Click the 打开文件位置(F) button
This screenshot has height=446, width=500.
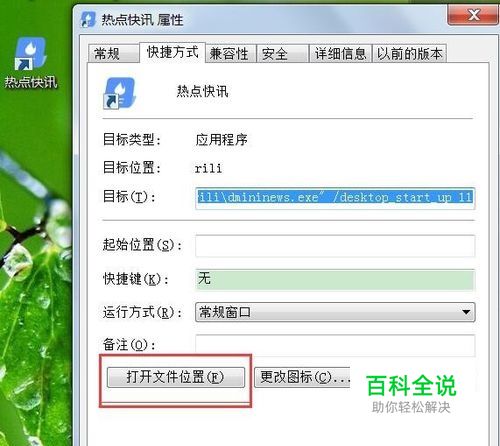tap(176, 377)
